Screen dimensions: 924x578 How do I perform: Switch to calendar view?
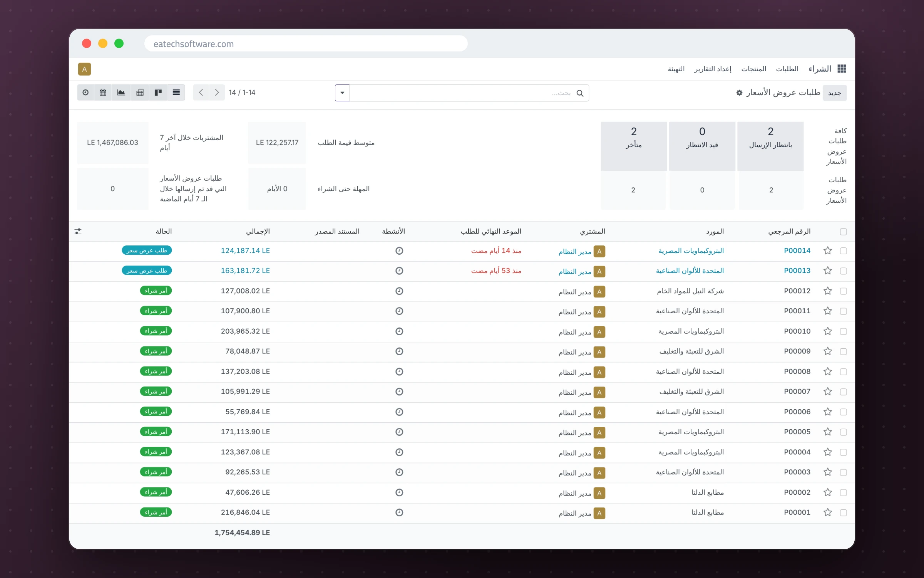point(103,92)
